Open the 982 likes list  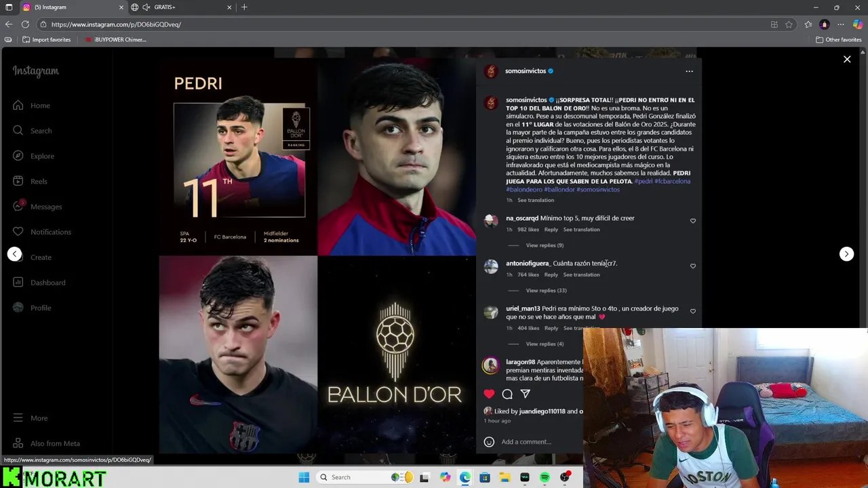click(x=528, y=230)
